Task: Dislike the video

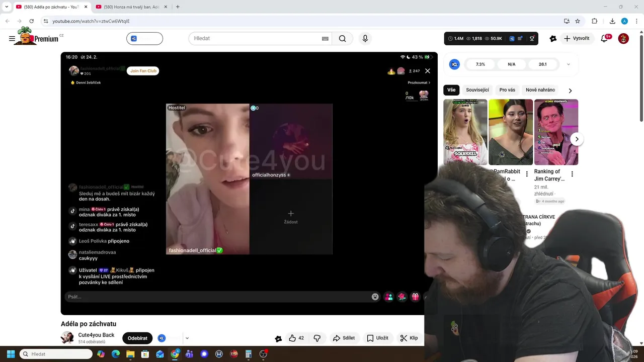Action: pyautogui.click(x=317, y=338)
